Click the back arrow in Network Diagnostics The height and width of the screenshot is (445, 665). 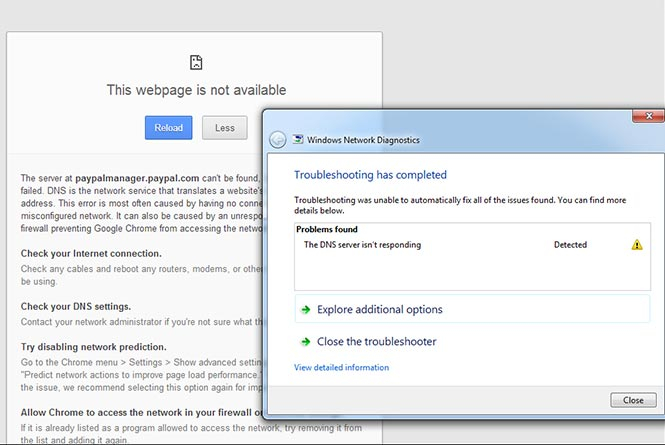click(278, 140)
